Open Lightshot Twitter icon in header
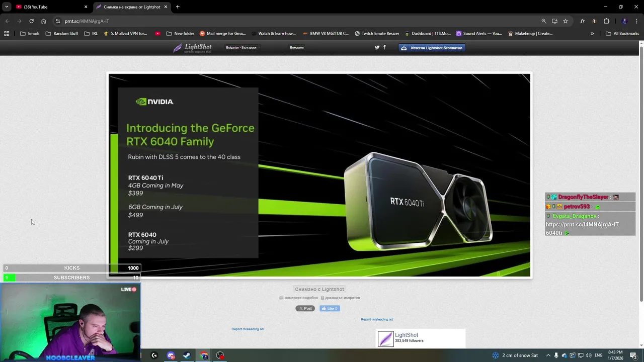The width and height of the screenshot is (644, 362). coord(377,47)
